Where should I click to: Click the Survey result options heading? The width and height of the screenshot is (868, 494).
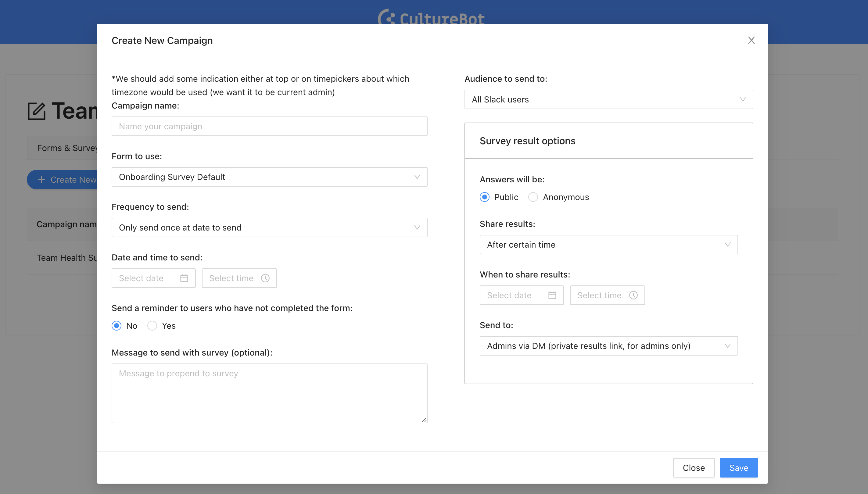[527, 141]
